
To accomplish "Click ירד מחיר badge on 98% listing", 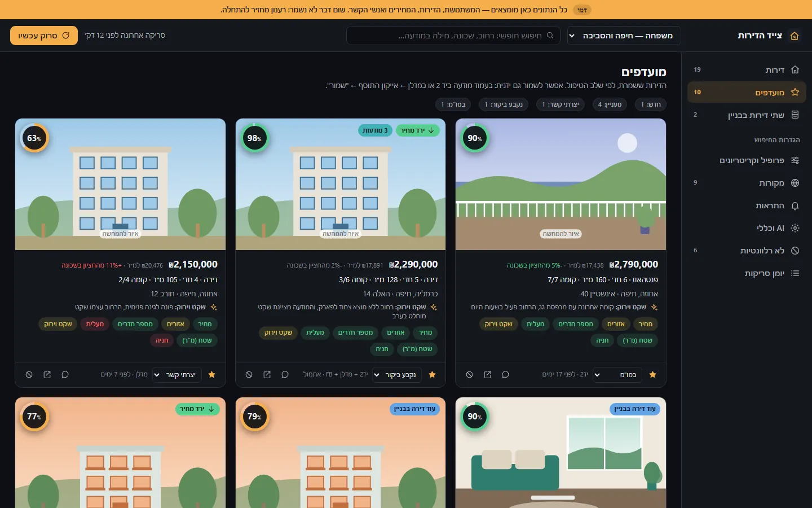I will coord(417,130).
